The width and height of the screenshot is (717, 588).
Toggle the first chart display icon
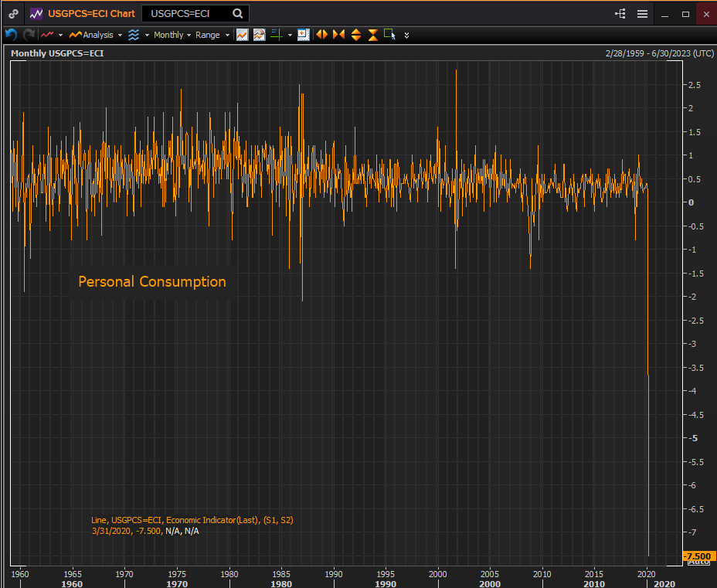coord(243,35)
